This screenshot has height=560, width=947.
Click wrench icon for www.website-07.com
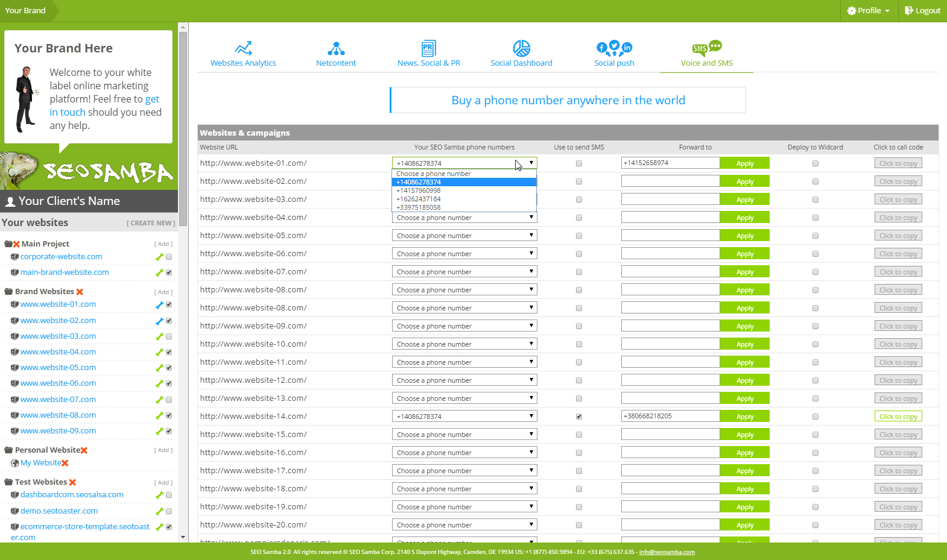click(159, 400)
